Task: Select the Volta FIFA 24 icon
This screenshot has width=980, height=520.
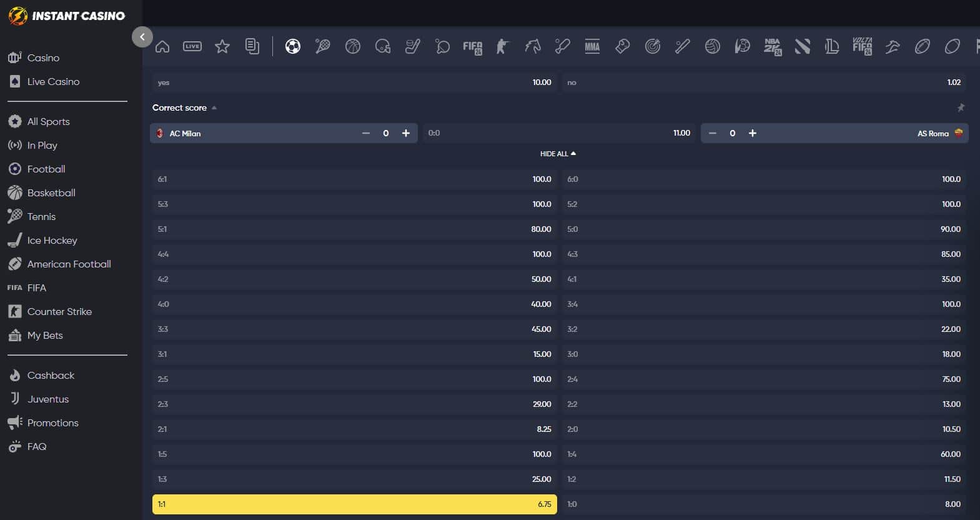Action: (863, 46)
